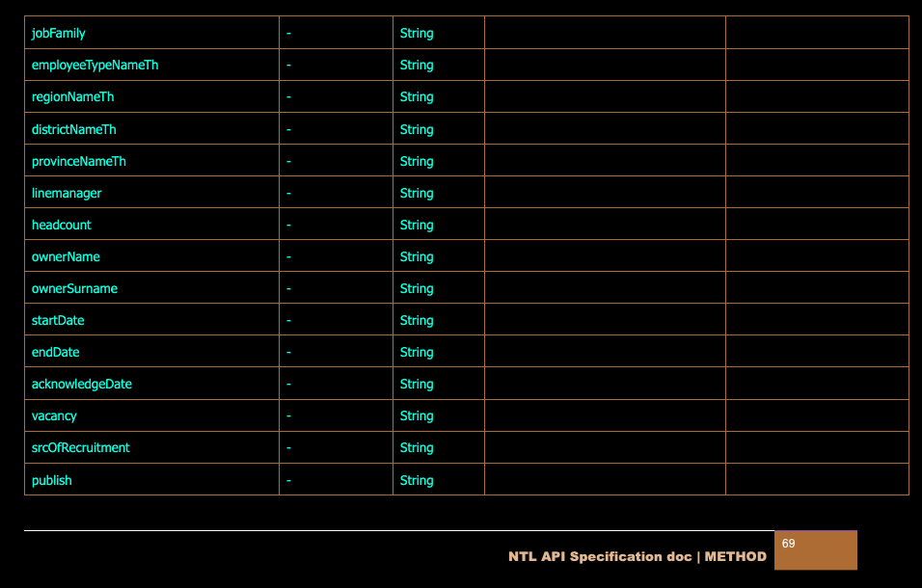Click the headcount parameter cell

(x=62, y=225)
